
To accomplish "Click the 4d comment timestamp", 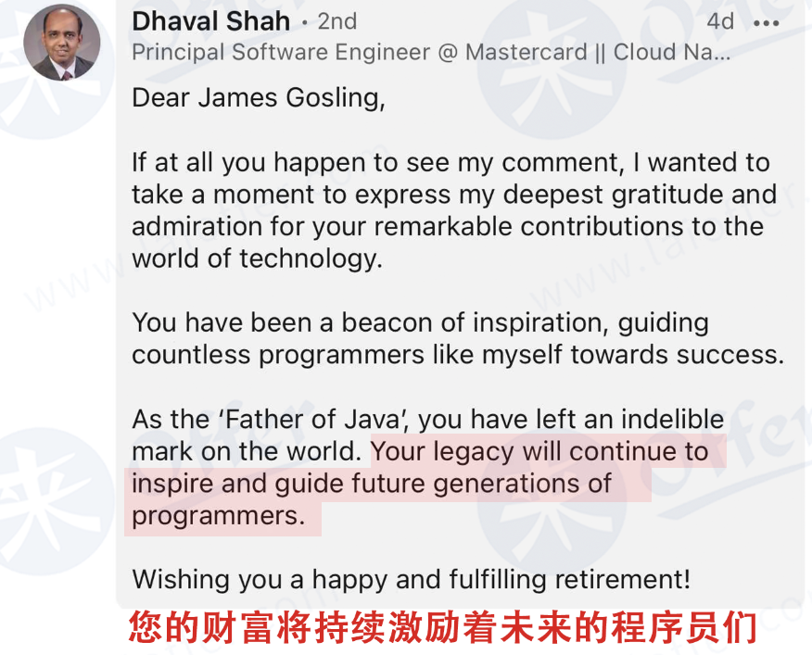I will click(720, 21).
